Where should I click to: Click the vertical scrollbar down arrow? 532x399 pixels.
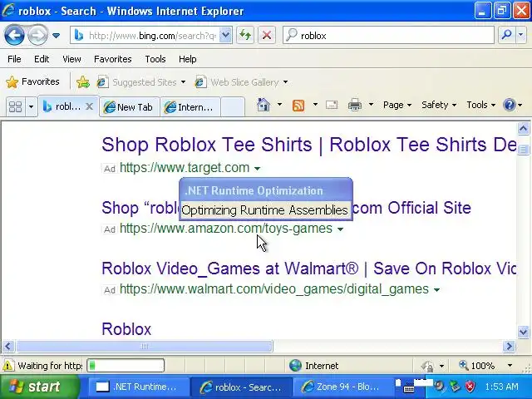click(523, 332)
